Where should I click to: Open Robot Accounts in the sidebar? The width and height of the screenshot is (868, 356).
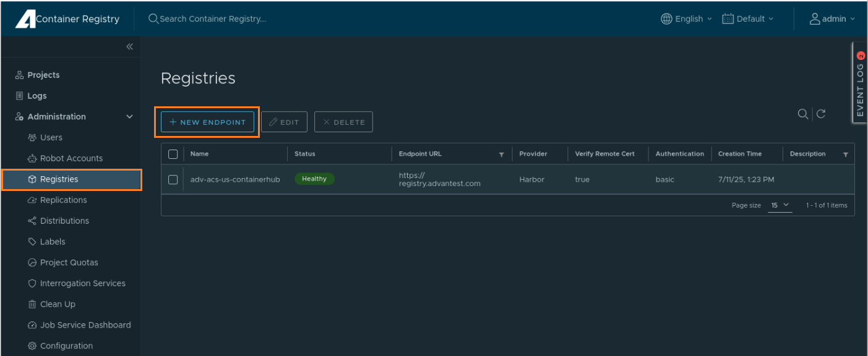71,158
